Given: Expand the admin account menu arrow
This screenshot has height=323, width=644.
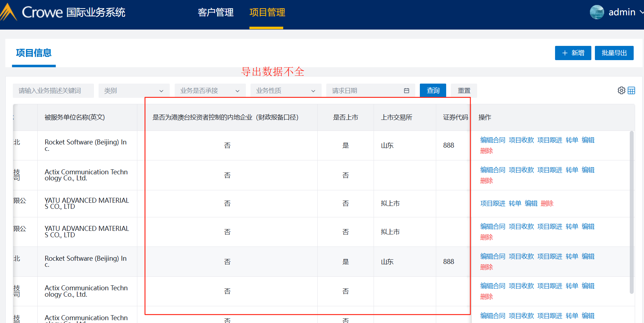Looking at the screenshot, I should pos(641,12).
